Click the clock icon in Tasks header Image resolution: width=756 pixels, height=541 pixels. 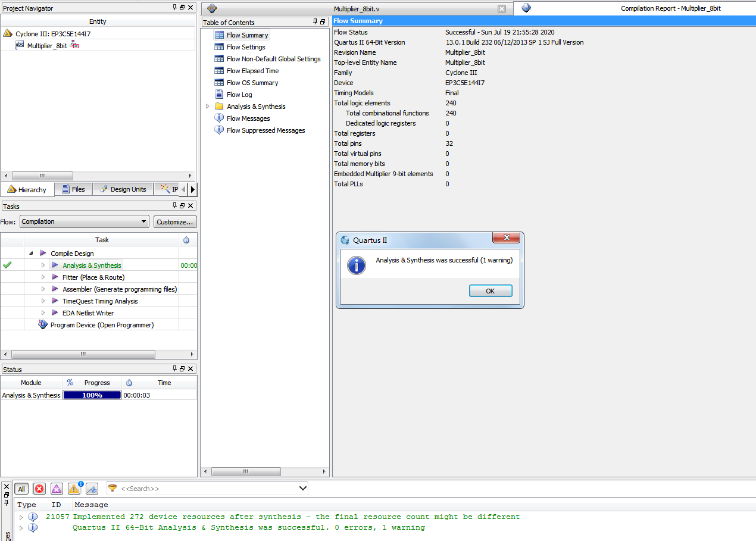[186, 240]
